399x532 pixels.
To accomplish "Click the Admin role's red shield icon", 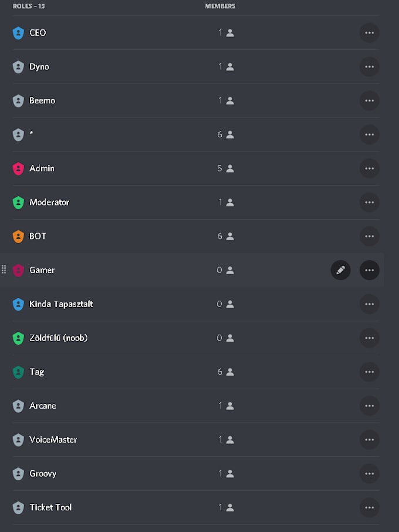I will tap(18, 169).
